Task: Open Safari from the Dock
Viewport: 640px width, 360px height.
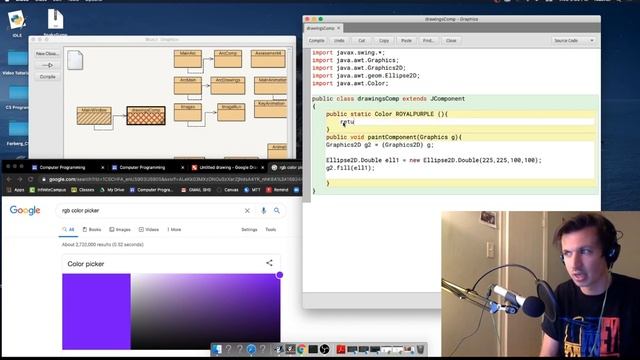Action: pos(251,349)
